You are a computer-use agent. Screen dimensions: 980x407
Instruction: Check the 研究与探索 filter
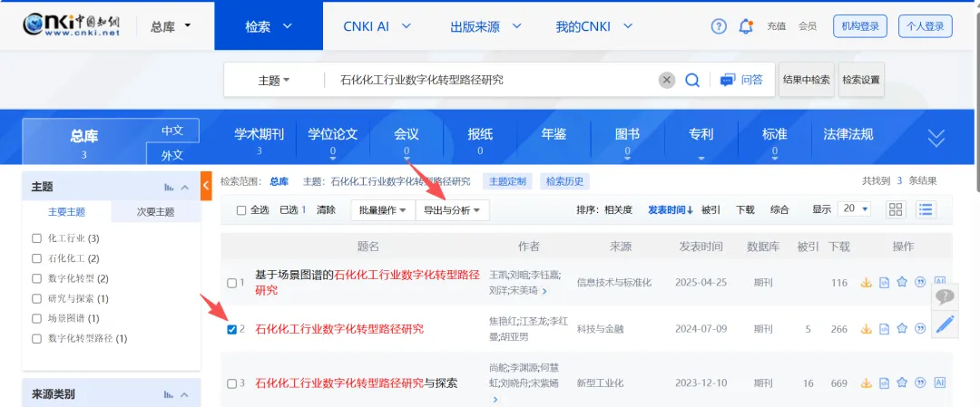[36, 297]
